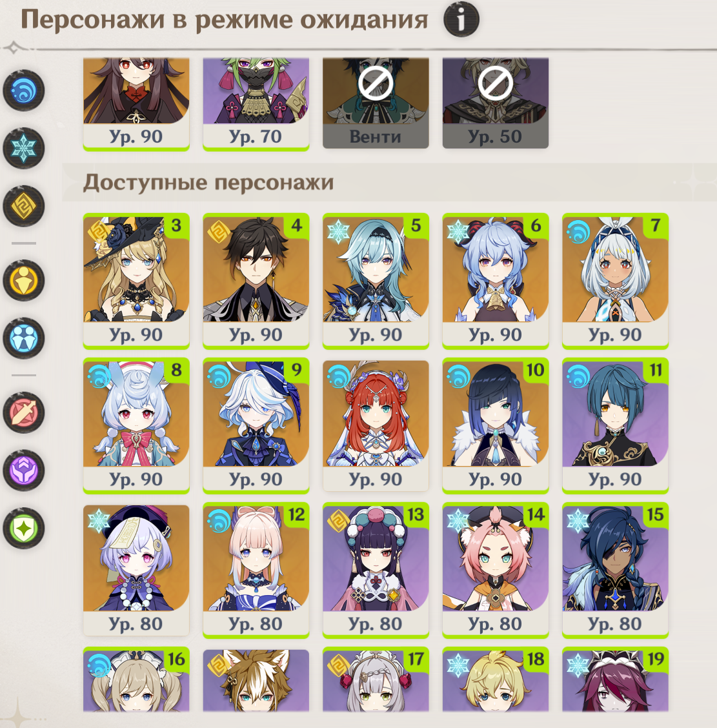Select the green shield star filter icon
Screen dimensions: 717x728
pyautogui.click(x=24, y=529)
